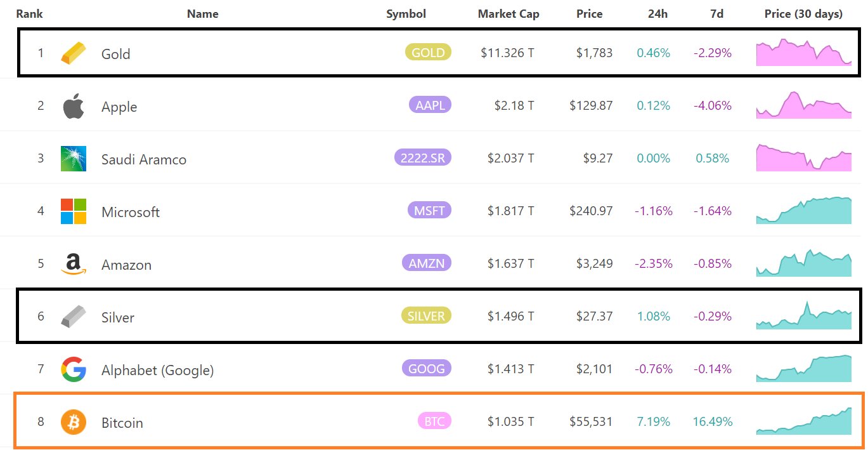
Task: Click the 2222.SR symbol badge
Action: [x=422, y=157]
